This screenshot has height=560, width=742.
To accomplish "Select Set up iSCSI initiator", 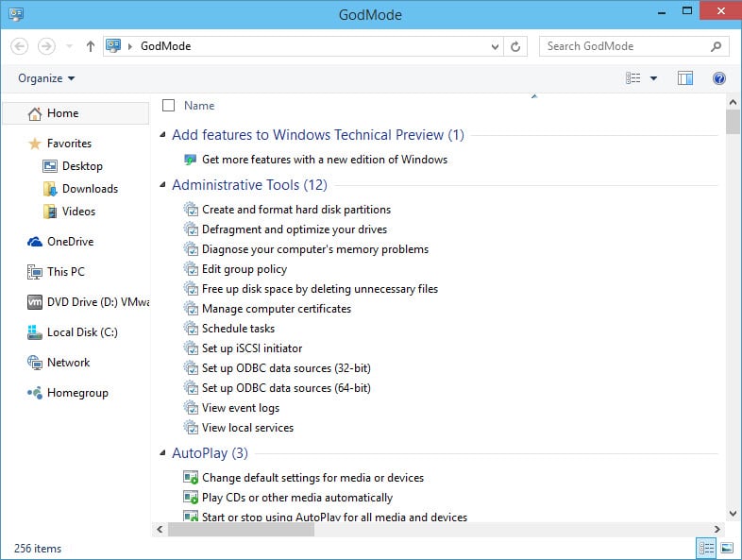I will point(252,348).
